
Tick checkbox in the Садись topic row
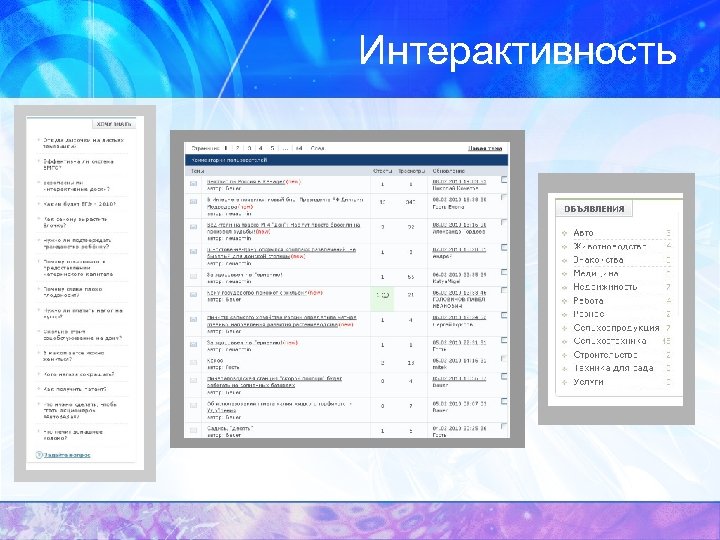point(504,426)
